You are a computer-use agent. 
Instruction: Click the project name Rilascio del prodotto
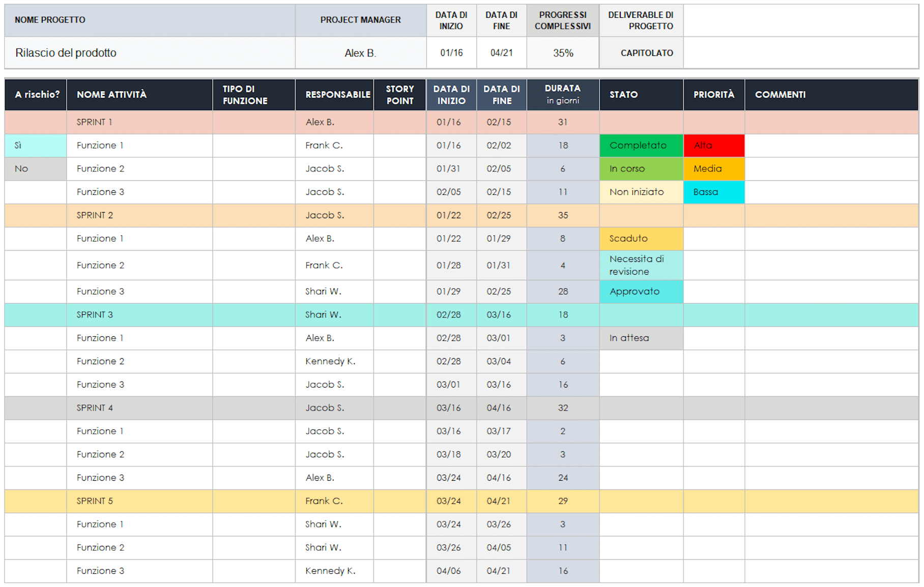[66, 53]
